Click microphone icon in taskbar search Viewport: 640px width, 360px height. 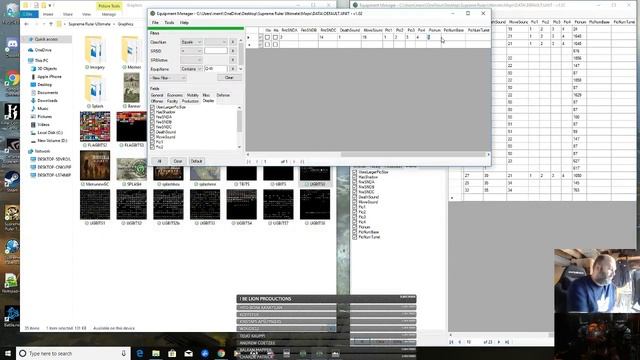tap(123, 353)
